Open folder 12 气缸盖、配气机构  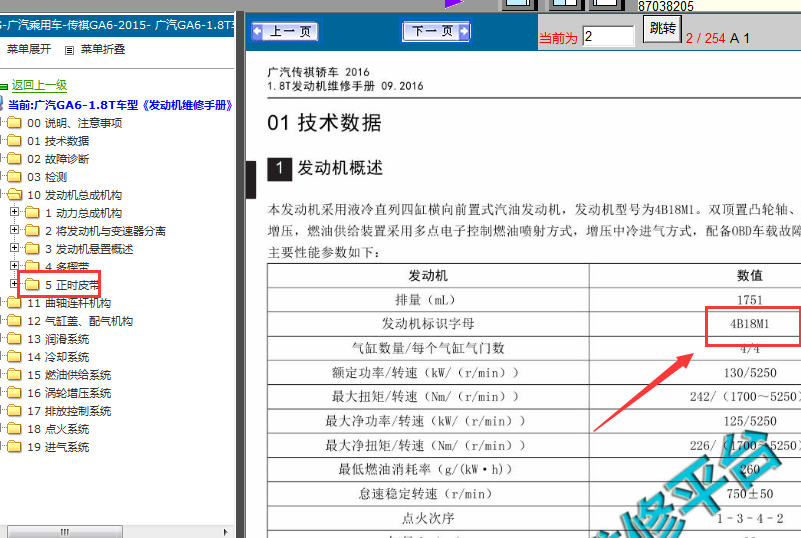(x=80, y=321)
